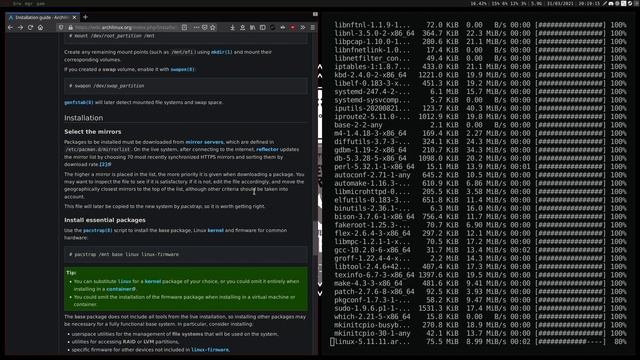
Task: Click the Installation section heading
Action: point(84,118)
